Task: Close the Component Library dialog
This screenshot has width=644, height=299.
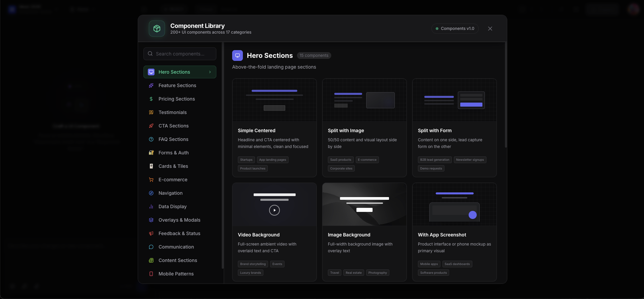Action: (x=490, y=29)
